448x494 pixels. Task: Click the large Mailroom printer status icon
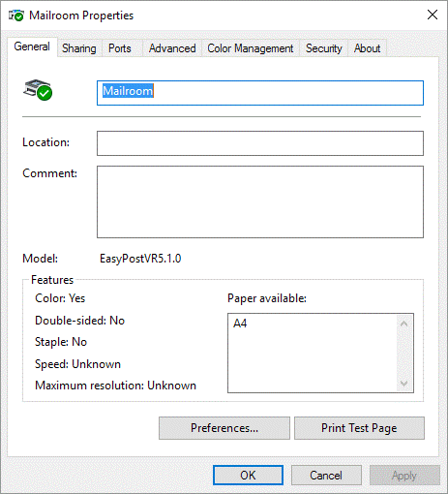click(38, 90)
